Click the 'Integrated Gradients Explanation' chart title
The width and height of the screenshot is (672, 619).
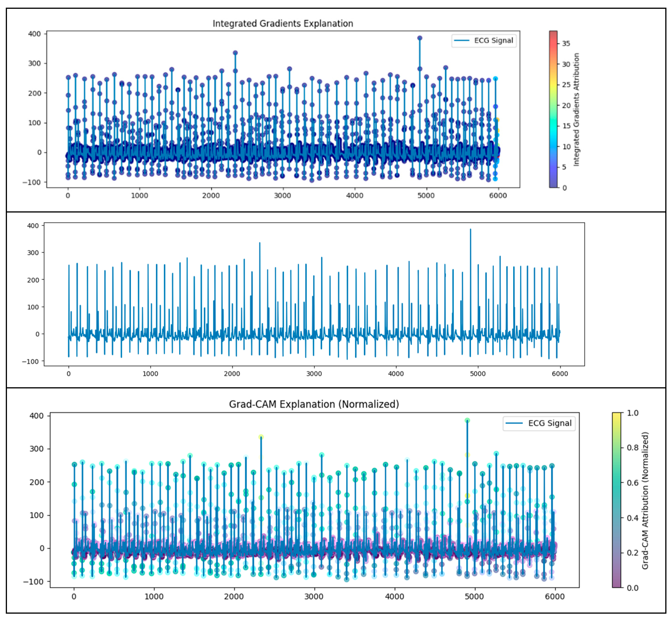click(282, 23)
